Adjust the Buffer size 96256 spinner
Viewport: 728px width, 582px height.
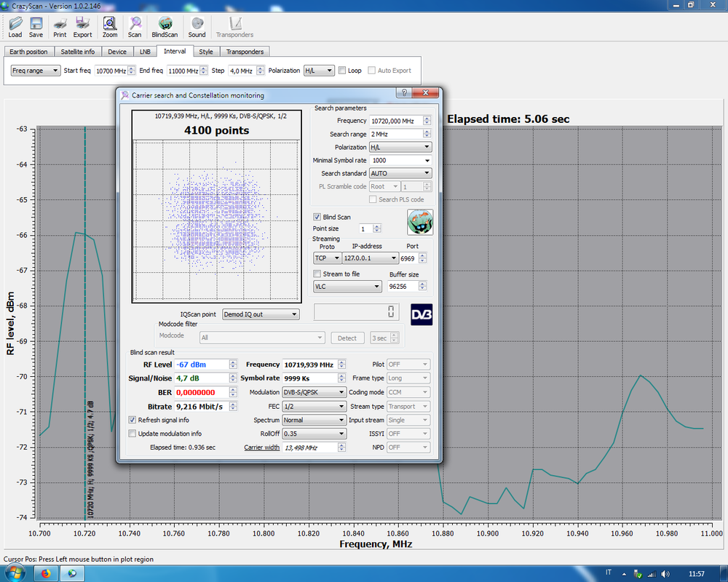[422, 287]
